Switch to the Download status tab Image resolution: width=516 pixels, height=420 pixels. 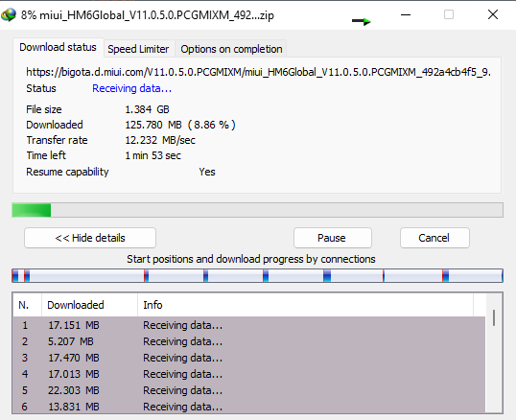(x=58, y=48)
